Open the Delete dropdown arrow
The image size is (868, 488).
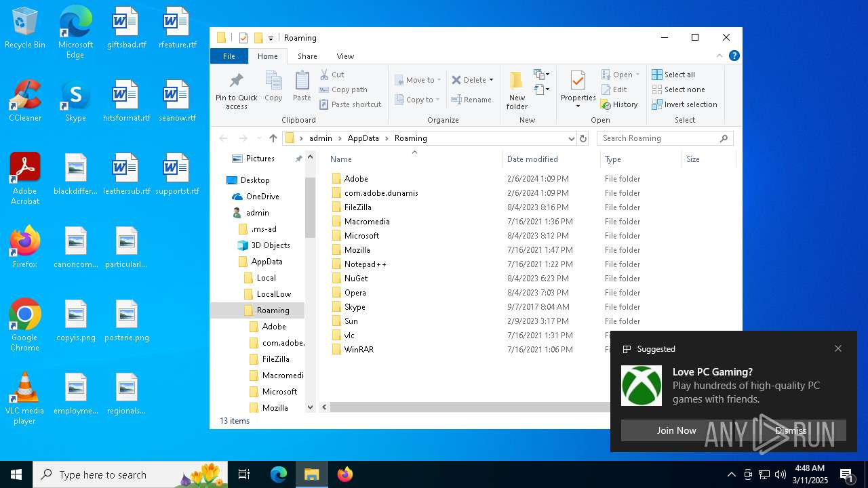coord(491,80)
